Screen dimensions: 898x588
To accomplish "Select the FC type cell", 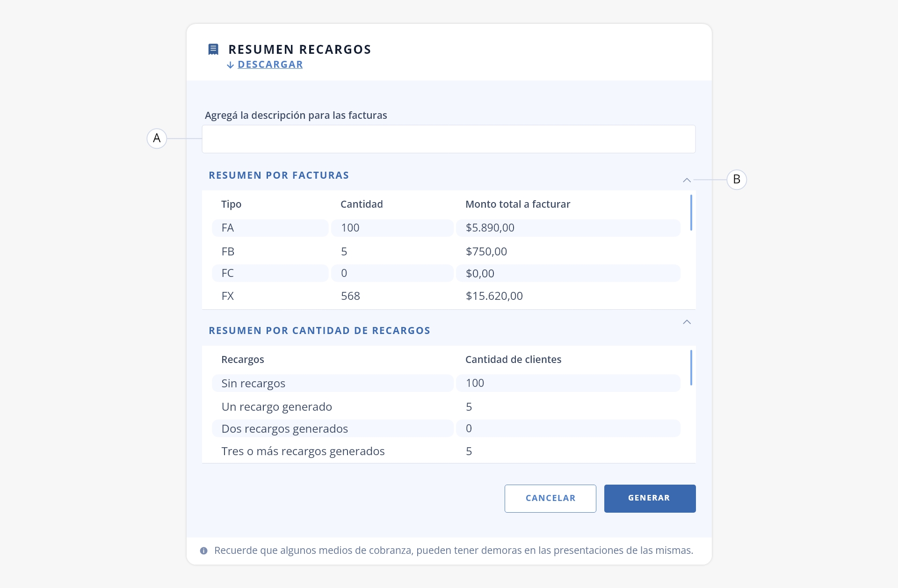I will (270, 273).
